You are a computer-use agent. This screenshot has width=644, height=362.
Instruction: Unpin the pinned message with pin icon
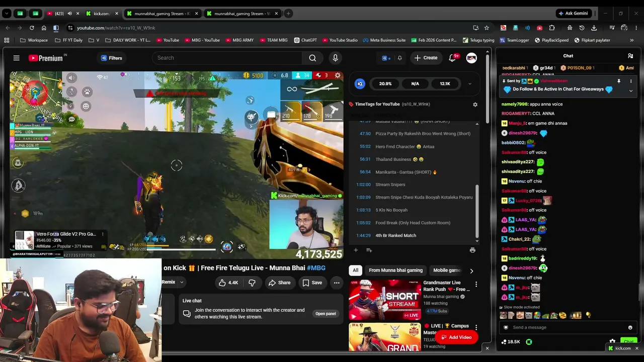point(619,81)
